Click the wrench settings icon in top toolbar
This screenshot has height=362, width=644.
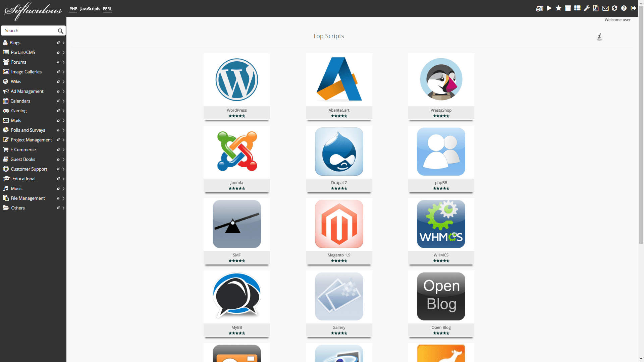click(x=587, y=8)
